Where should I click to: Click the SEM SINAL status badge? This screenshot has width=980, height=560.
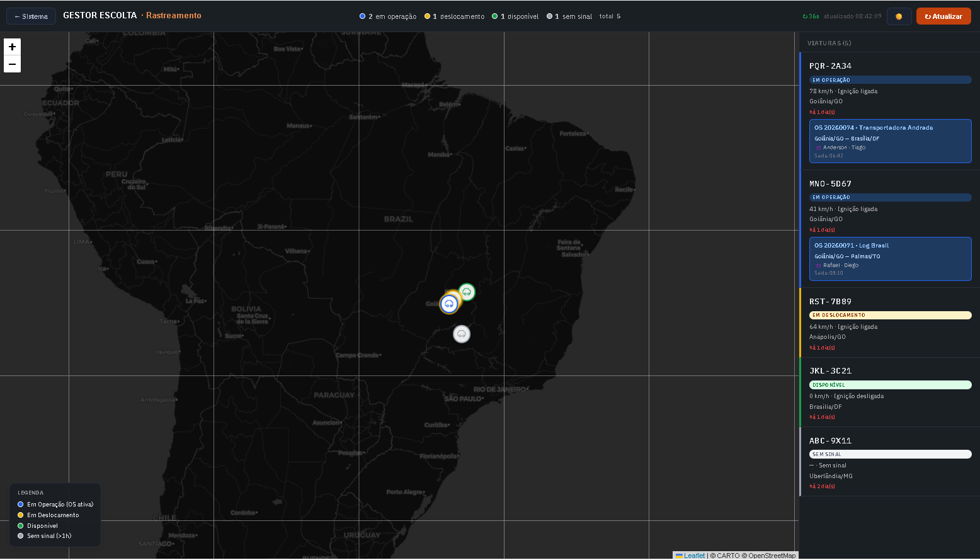890,454
